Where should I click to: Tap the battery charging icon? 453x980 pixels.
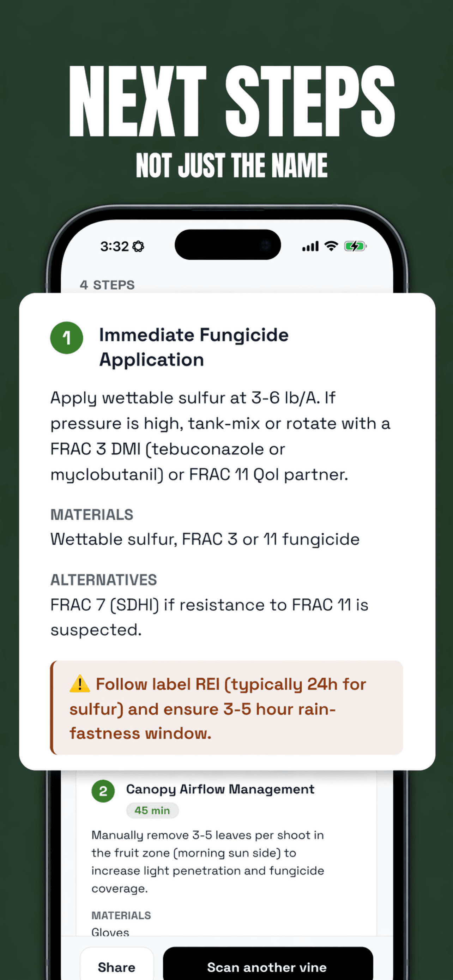click(355, 246)
